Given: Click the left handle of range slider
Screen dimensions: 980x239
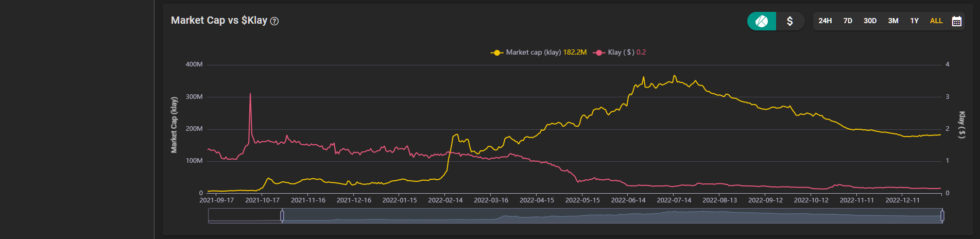Looking at the screenshot, I should (x=282, y=216).
